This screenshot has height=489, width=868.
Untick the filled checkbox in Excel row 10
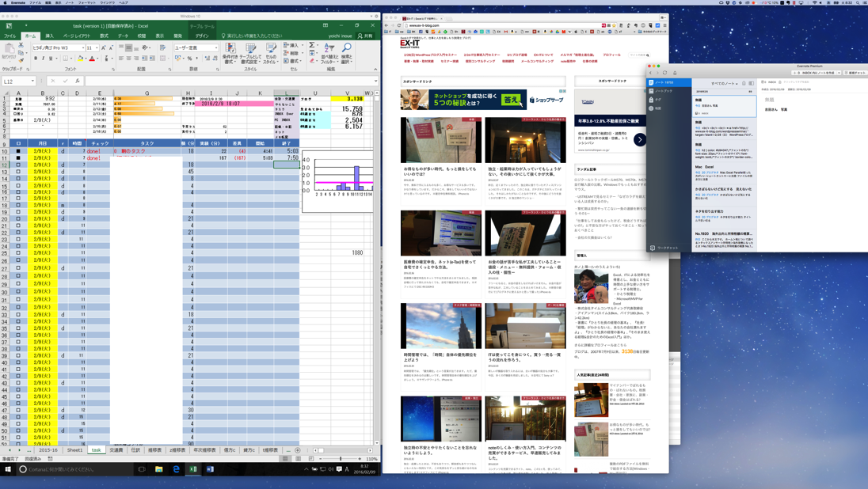click(18, 151)
